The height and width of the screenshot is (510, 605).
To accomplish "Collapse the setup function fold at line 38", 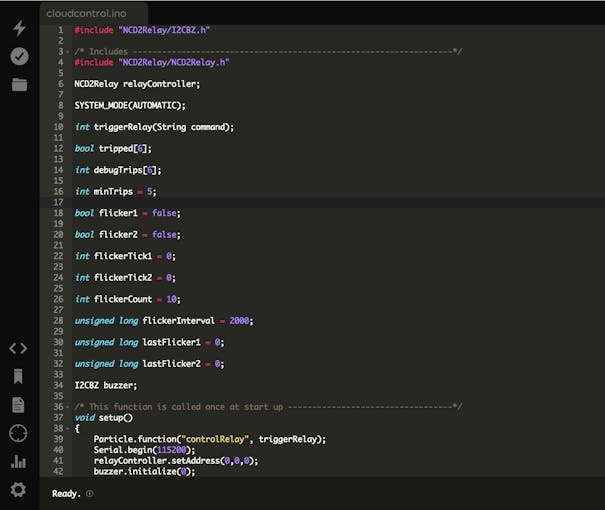I will [68, 428].
